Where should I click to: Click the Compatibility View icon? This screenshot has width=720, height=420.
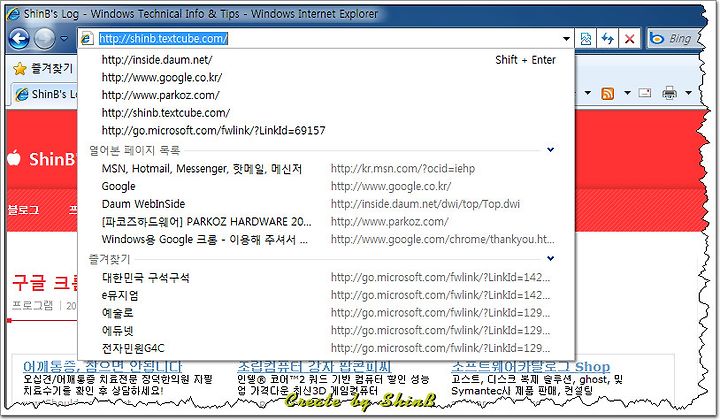pyautogui.click(x=586, y=39)
